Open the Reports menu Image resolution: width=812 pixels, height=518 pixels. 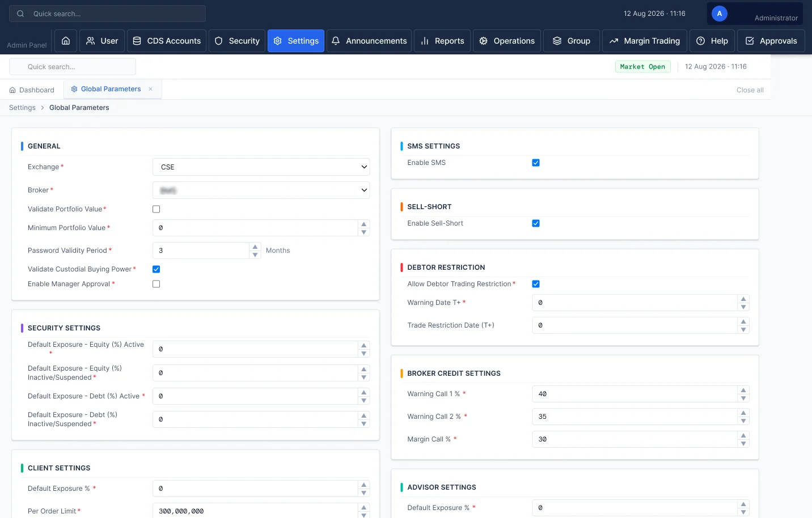click(442, 41)
